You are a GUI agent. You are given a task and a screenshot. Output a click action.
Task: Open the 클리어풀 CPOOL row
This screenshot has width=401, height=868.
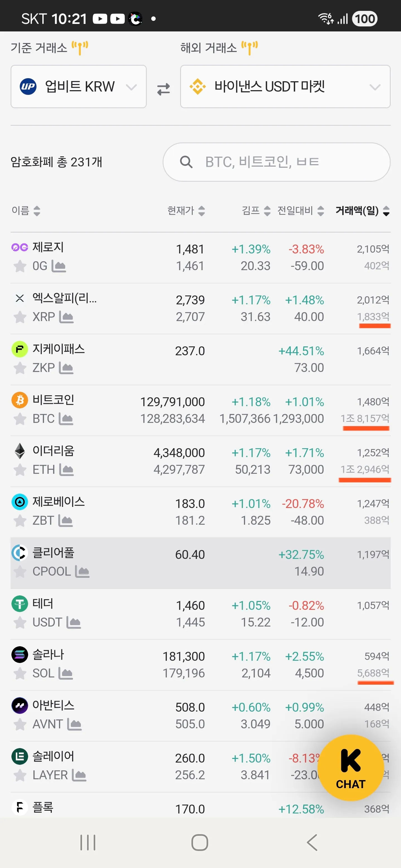[x=101, y=563]
